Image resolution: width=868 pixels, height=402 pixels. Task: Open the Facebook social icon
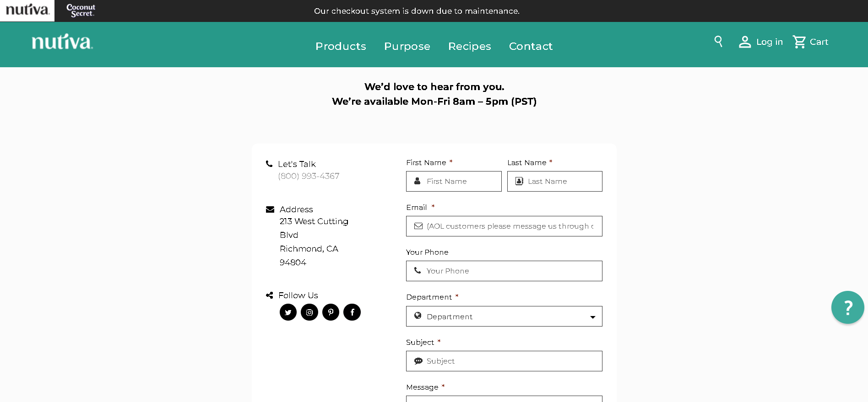point(352,312)
